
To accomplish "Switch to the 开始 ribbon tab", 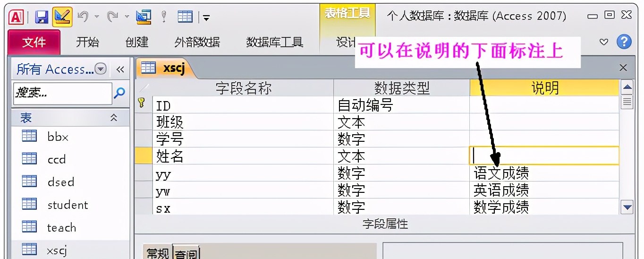I will tap(88, 42).
